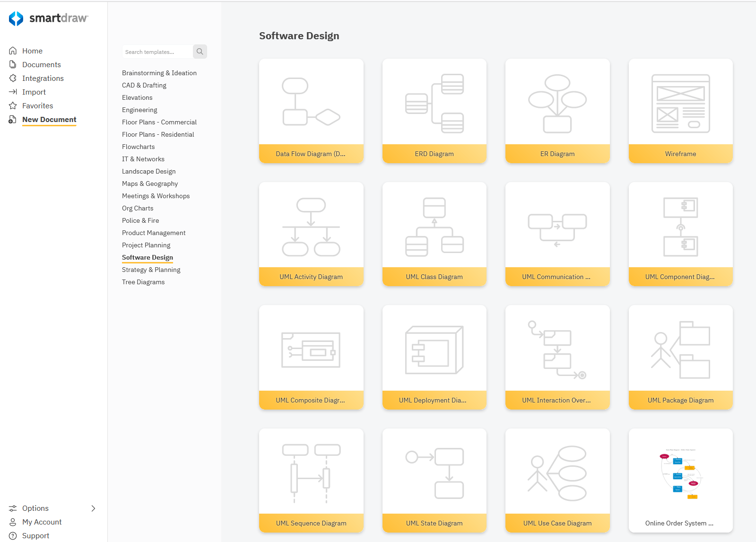Select Strategy & Planning category
Viewport: 756px width, 542px height.
click(151, 270)
